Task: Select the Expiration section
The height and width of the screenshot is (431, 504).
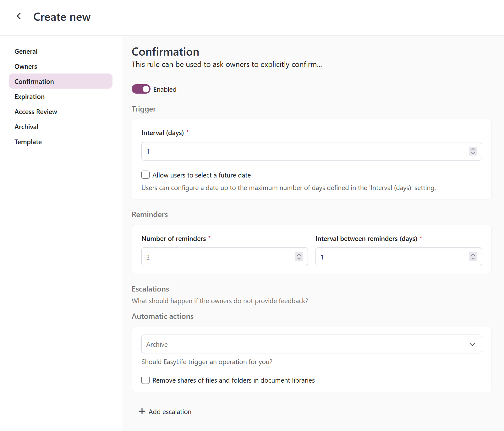Action: pyautogui.click(x=29, y=96)
